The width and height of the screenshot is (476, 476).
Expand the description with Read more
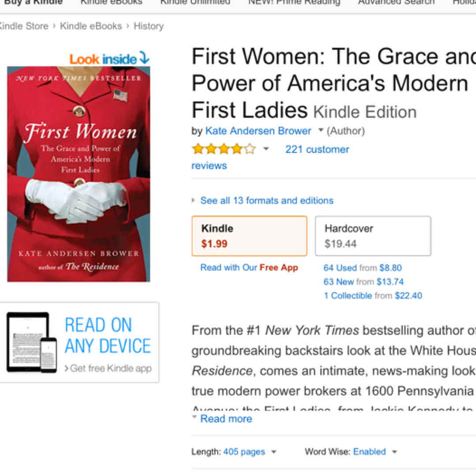coord(226,419)
